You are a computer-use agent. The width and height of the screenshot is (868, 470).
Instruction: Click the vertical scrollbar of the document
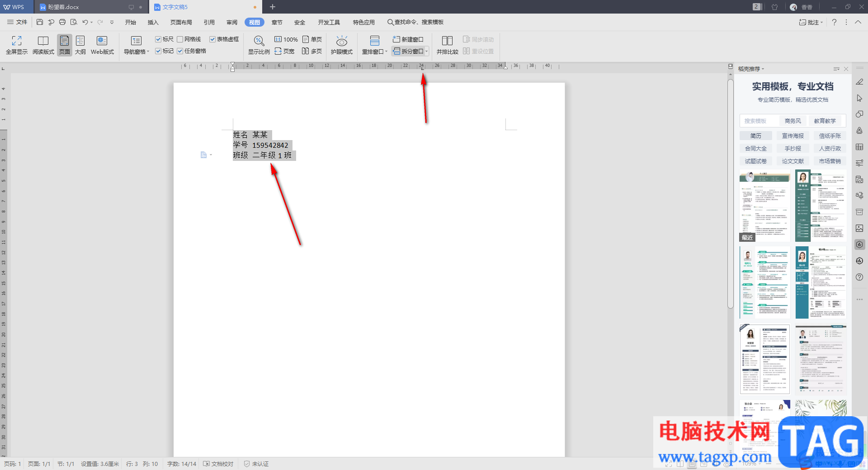[x=730, y=194]
